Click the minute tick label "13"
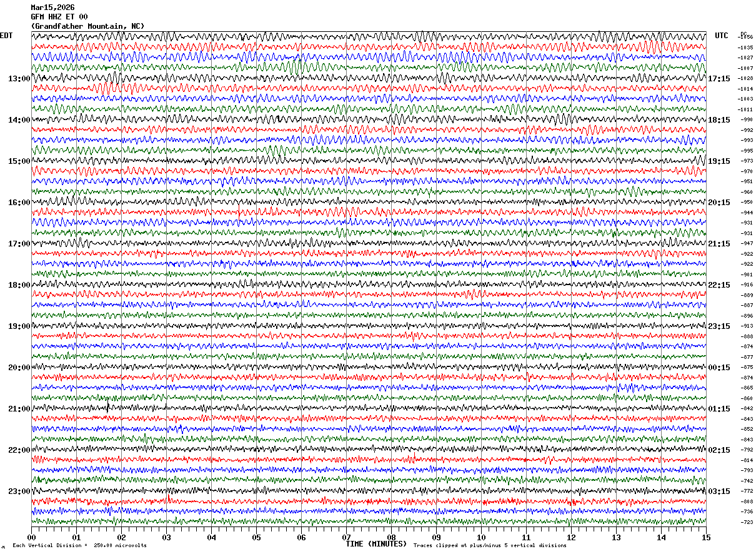Viewport: 756px width, 554px height. click(x=616, y=537)
